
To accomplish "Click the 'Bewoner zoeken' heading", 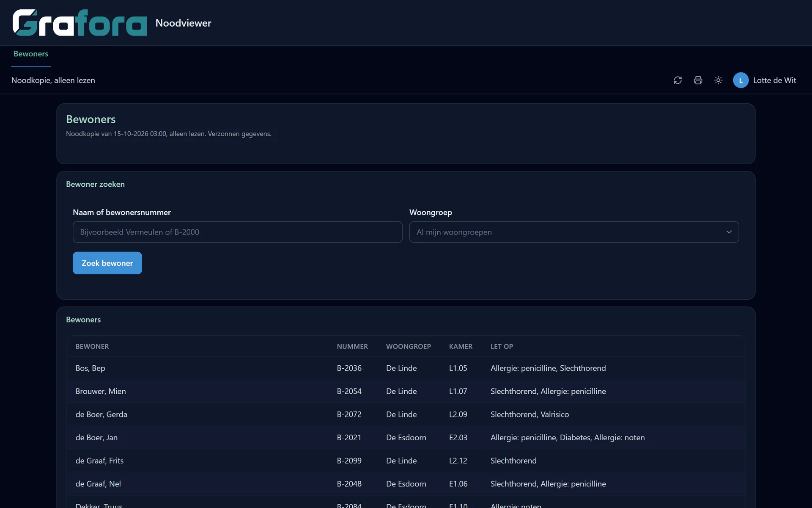I will click(95, 184).
